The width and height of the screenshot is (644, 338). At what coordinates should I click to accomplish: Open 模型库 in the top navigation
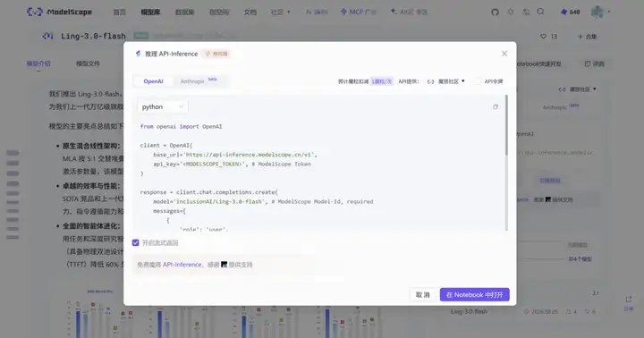(150, 12)
